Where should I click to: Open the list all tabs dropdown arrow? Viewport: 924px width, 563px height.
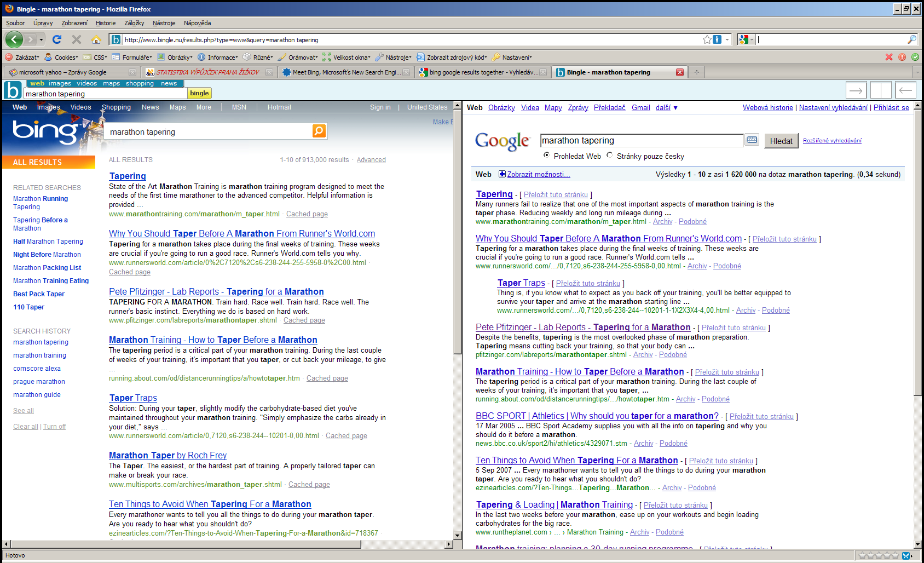point(917,72)
